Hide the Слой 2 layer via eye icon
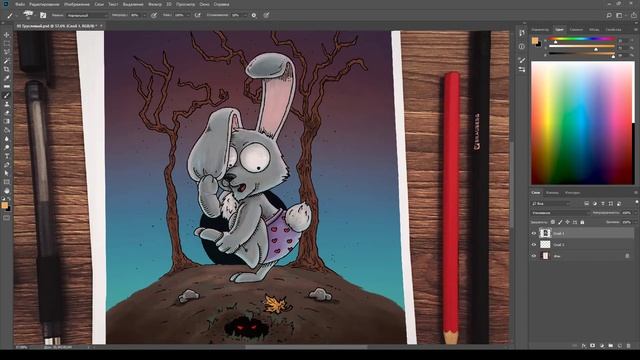Viewport: 640px width, 360px height. tap(533, 244)
